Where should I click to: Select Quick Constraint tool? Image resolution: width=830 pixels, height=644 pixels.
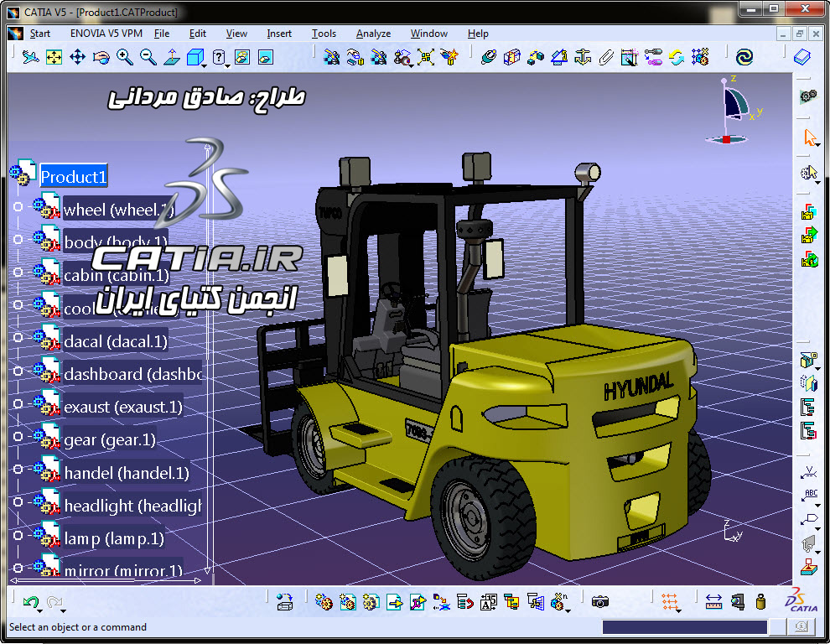tap(630, 57)
